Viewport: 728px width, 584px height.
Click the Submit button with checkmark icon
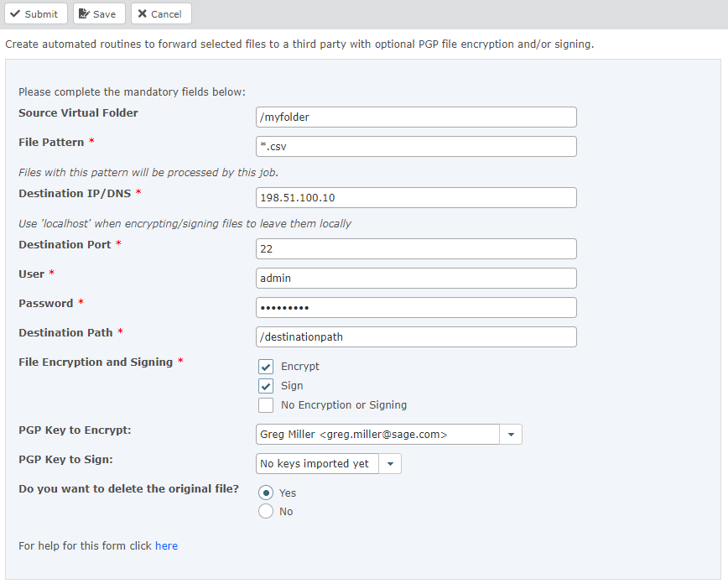[x=34, y=13]
